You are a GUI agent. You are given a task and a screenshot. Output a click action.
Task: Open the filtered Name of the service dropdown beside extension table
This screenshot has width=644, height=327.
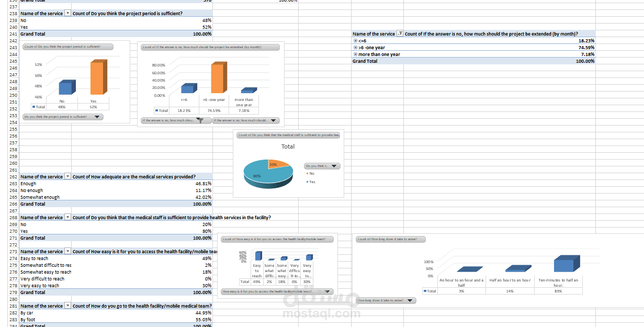400,34
